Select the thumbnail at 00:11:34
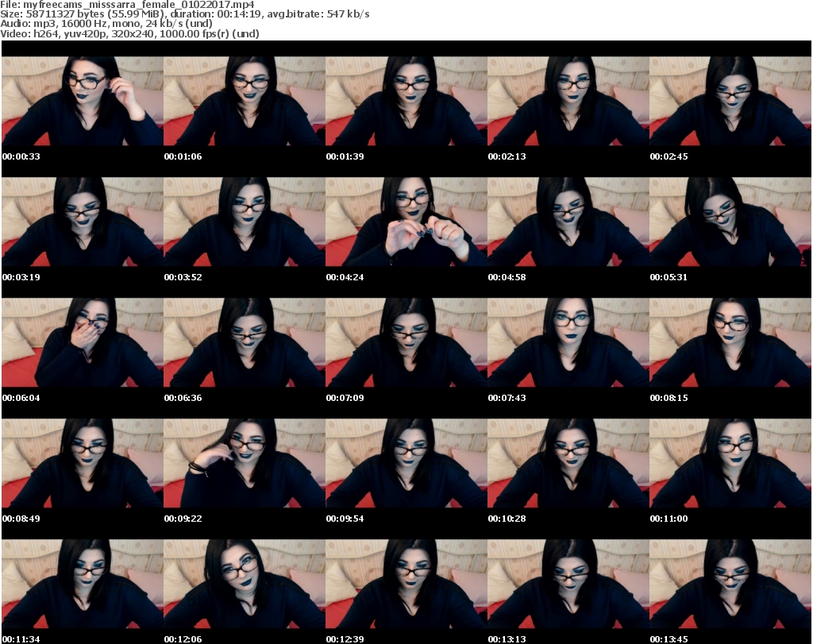The image size is (813, 644). click(83, 584)
